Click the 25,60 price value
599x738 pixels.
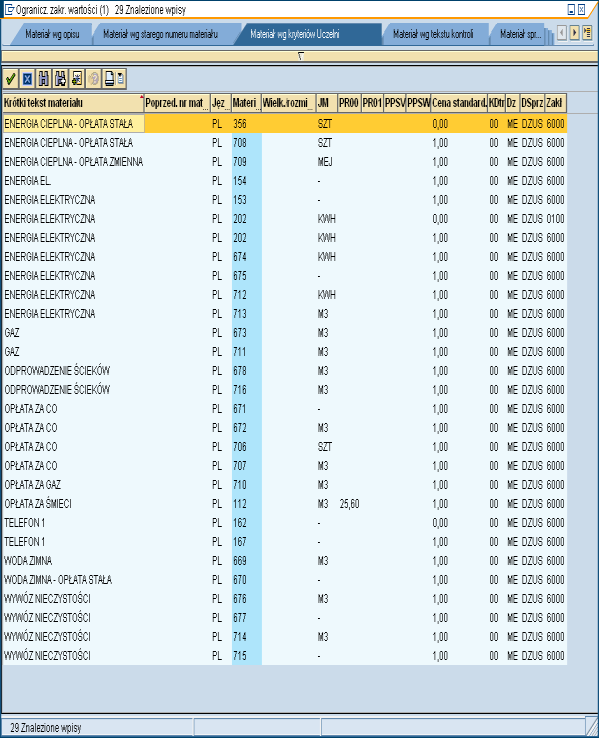pos(349,504)
